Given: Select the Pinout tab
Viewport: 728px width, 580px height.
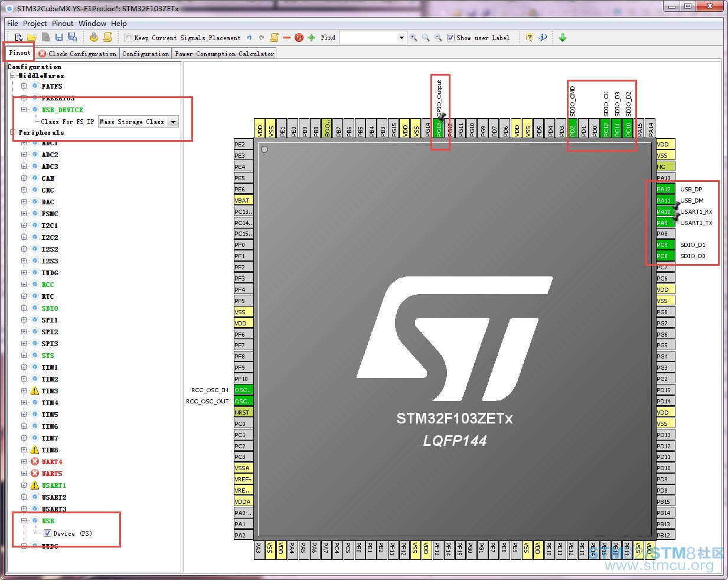Looking at the screenshot, I should pos(19,53).
